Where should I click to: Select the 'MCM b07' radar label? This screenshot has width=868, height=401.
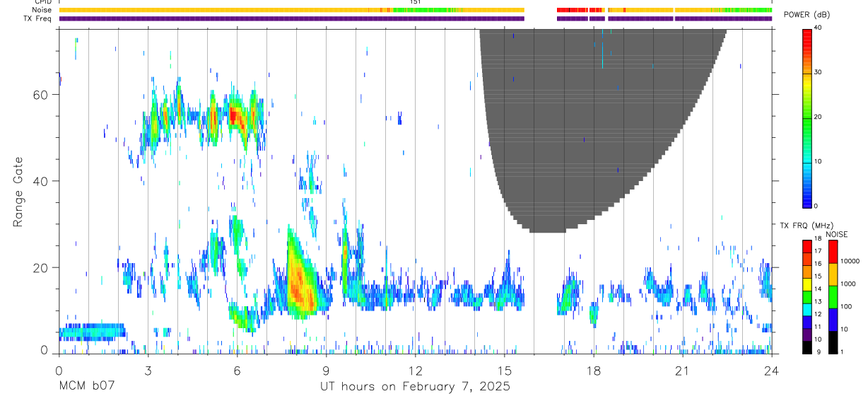point(86,388)
